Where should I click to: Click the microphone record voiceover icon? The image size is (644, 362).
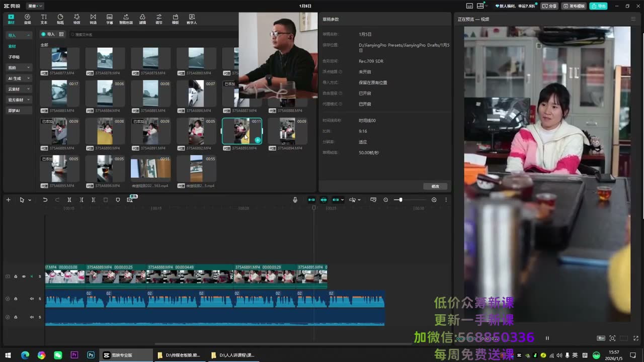tap(295, 200)
